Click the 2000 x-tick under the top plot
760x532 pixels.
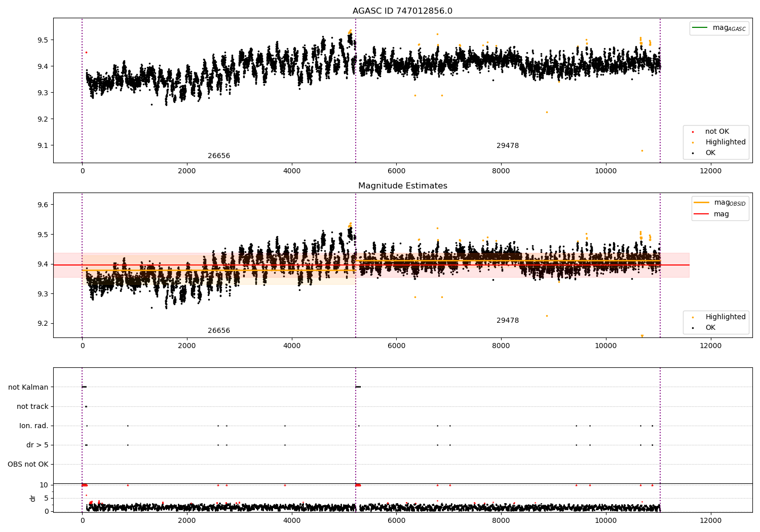[x=187, y=171]
